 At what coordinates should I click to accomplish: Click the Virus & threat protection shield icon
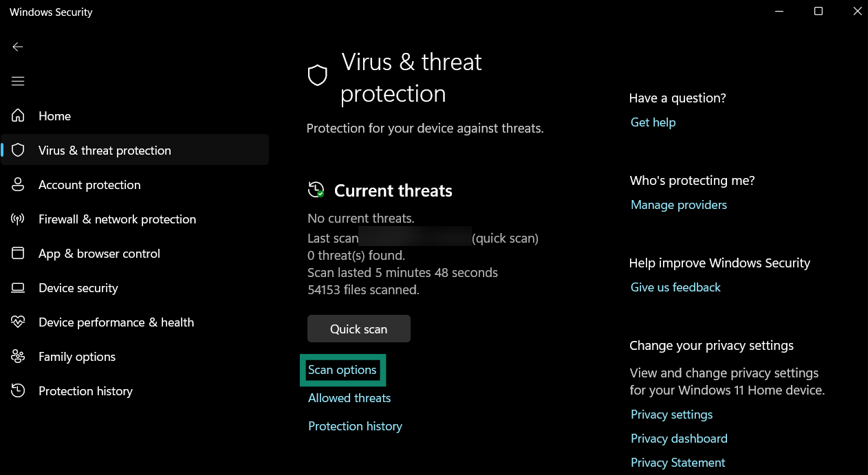17,150
